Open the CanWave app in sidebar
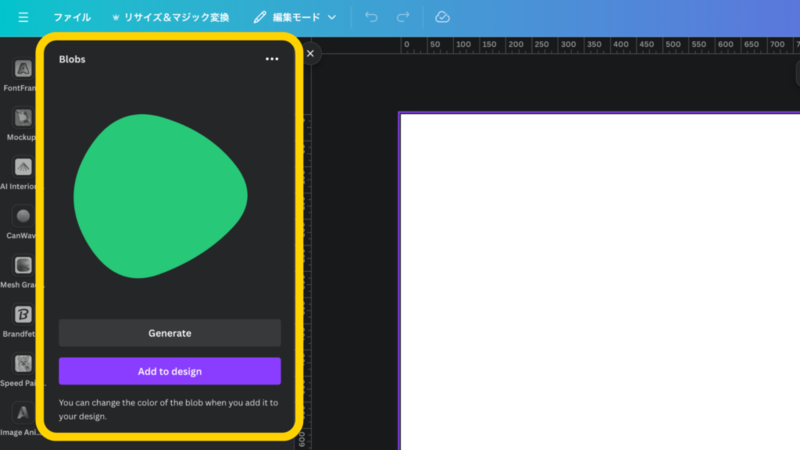This screenshot has width=800, height=450. (22, 222)
